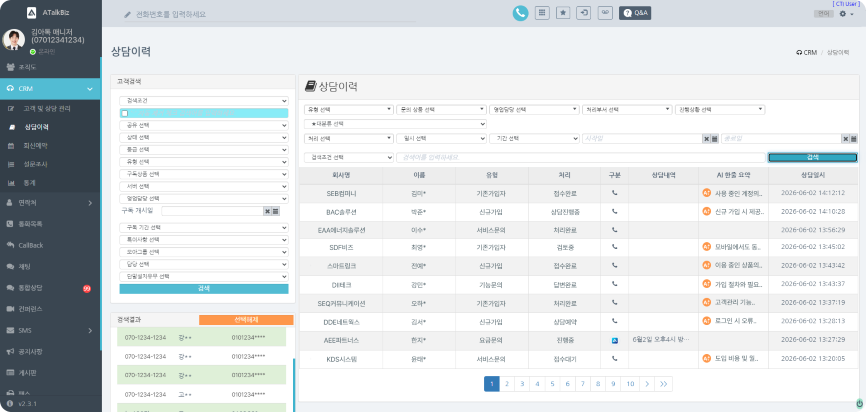Click the user profile avatar photo
The image size is (866, 412).
(14, 40)
